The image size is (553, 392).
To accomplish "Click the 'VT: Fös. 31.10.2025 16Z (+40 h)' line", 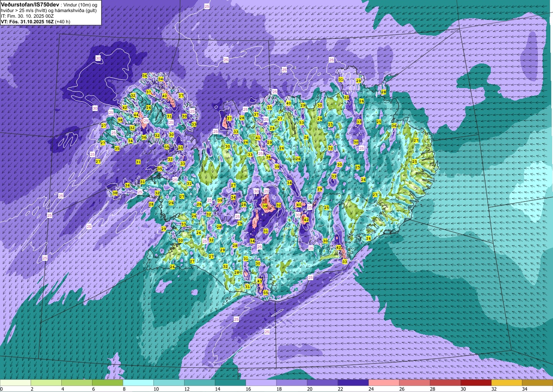I will 35,21.
